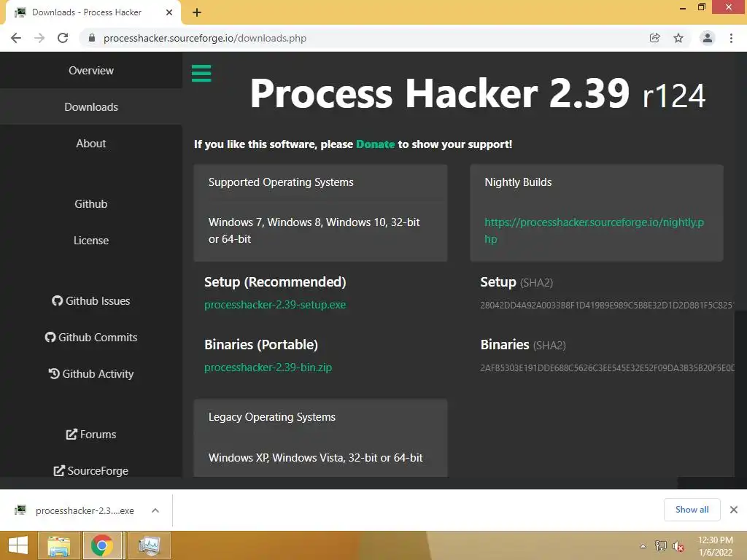Click the network tray icon
The width and height of the screenshot is (747, 560).
point(660,545)
